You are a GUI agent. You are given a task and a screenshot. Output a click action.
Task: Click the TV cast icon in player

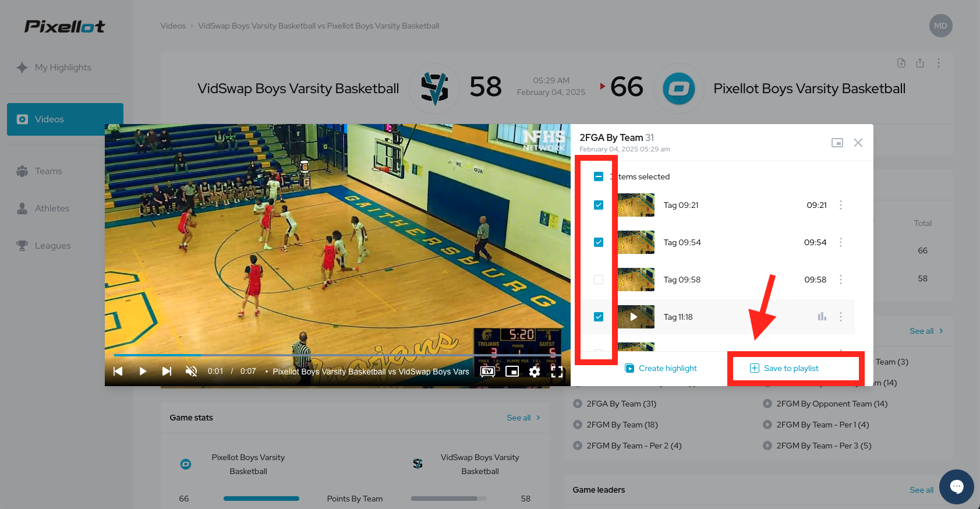pos(488,372)
